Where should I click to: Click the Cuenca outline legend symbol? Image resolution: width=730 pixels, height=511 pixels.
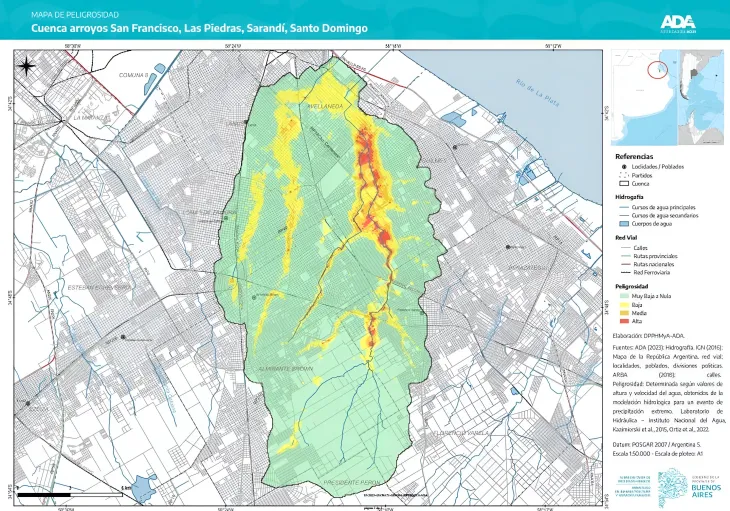tap(623, 184)
